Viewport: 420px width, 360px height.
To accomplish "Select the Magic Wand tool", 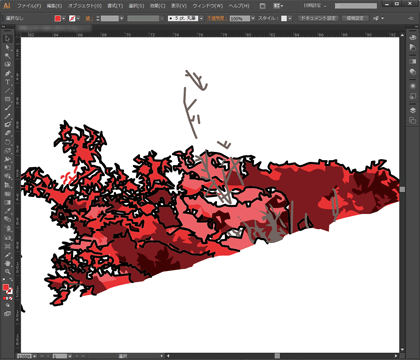I will [x=7, y=56].
